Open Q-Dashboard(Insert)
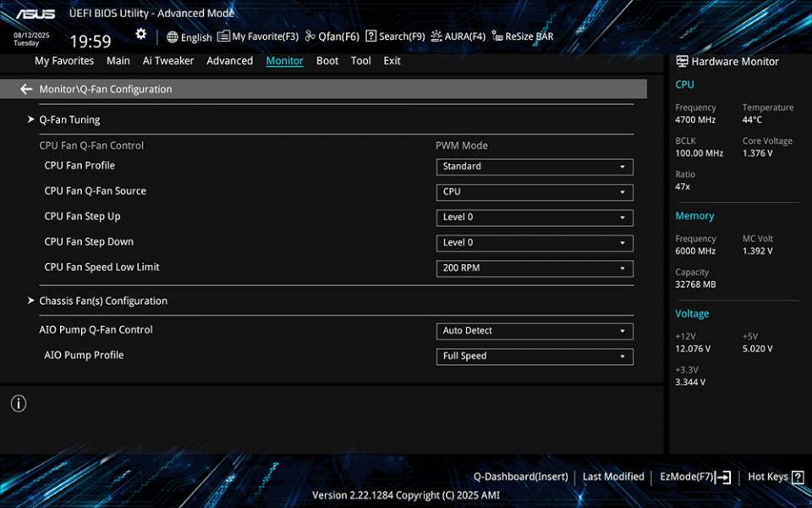The image size is (812, 508). [x=521, y=476]
